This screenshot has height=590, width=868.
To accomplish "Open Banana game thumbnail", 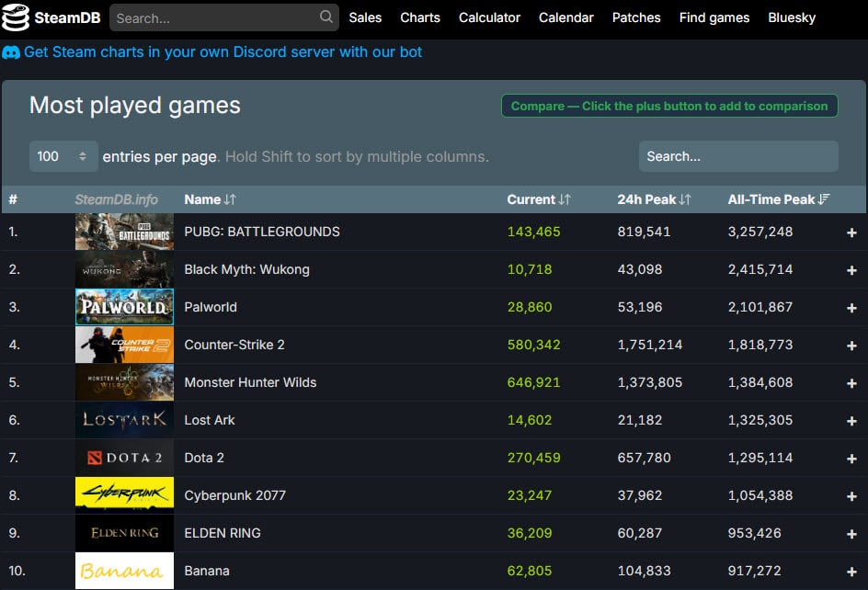I will pos(124,571).
